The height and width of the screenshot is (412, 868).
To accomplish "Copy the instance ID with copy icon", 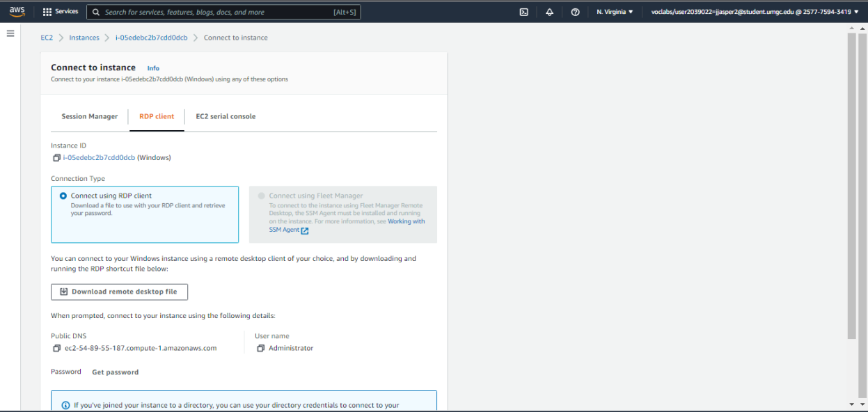I will (56, 158).
